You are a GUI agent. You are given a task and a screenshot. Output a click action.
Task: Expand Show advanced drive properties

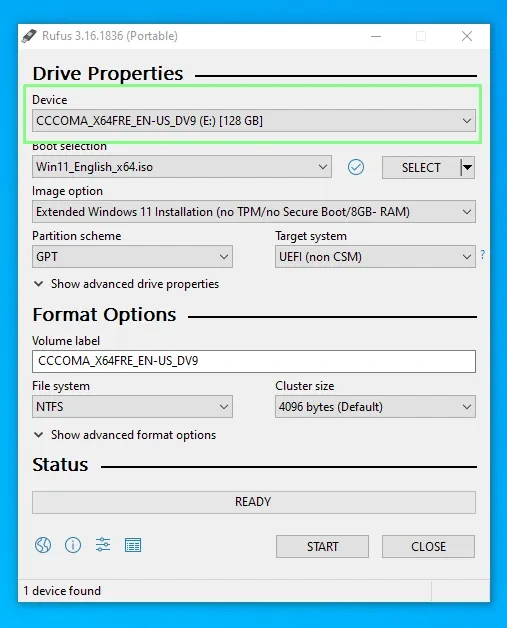coord(127,284)
